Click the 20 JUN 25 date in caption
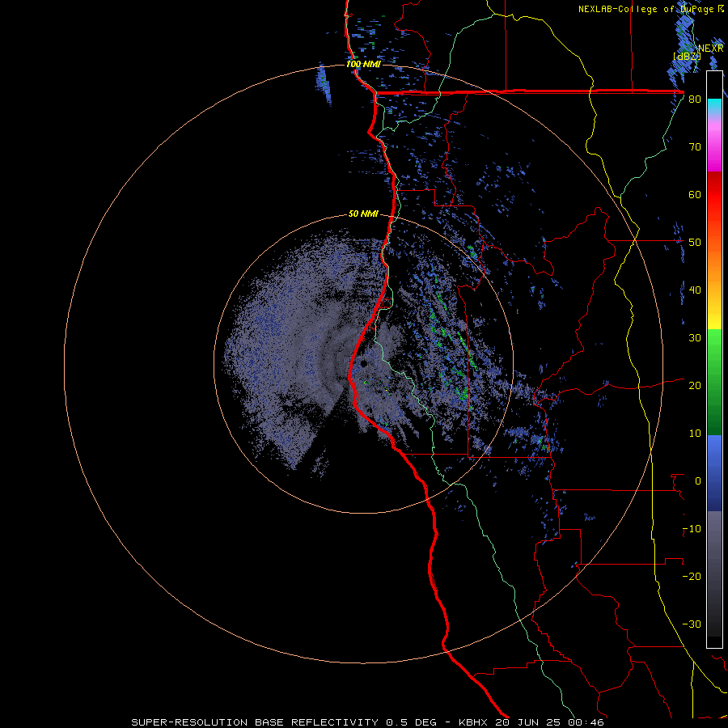Screen dimensions: 728x728 530,722
